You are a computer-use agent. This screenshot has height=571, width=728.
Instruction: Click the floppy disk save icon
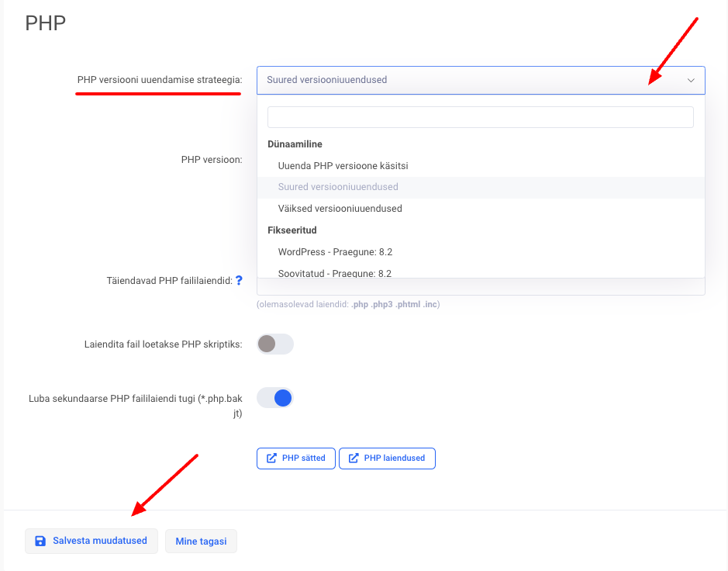coord(40,541)
